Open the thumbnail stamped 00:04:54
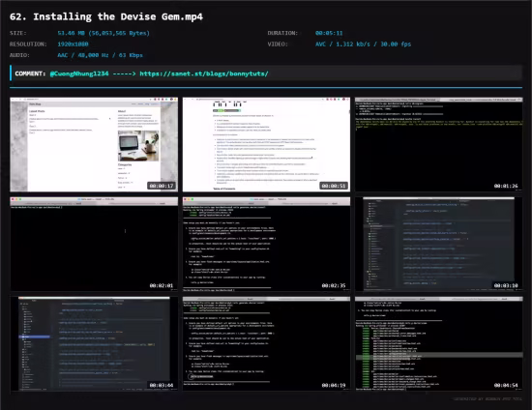The width and height of the screenshot is (532, 410). tap(439, 343)
